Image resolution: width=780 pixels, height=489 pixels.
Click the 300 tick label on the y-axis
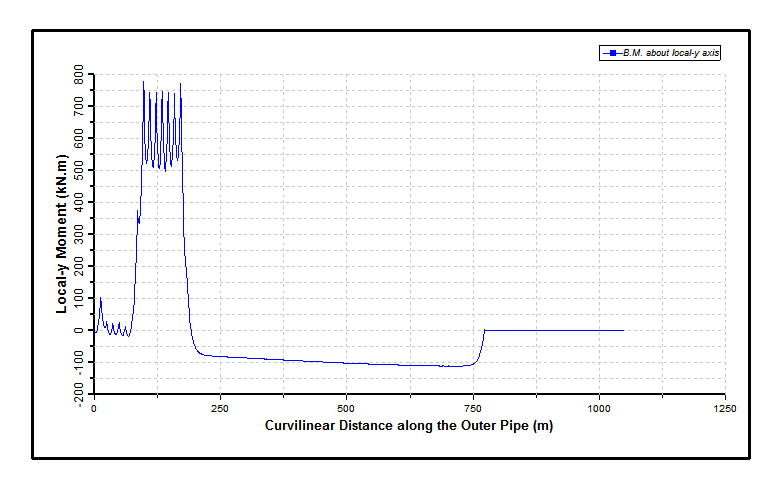pyautogui.click(x=78, y=235)
